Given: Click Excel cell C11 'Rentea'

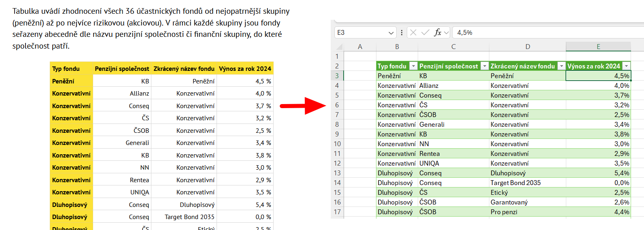Looking at the screenshot, I should (x=453, y=153).
